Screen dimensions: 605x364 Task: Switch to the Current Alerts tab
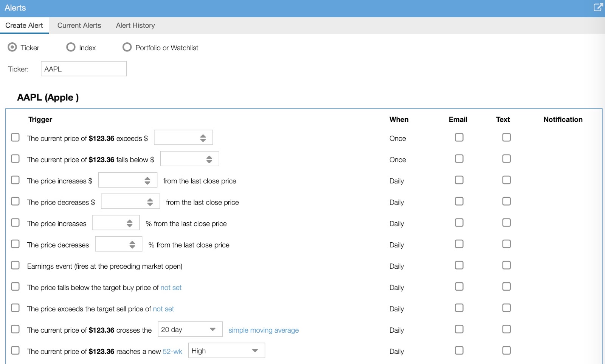tap(79, 25)
